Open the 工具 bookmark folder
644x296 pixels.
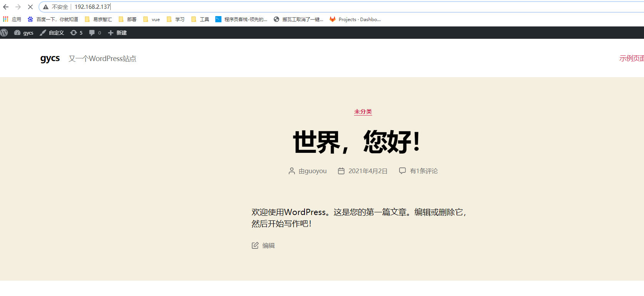[200, 19]
